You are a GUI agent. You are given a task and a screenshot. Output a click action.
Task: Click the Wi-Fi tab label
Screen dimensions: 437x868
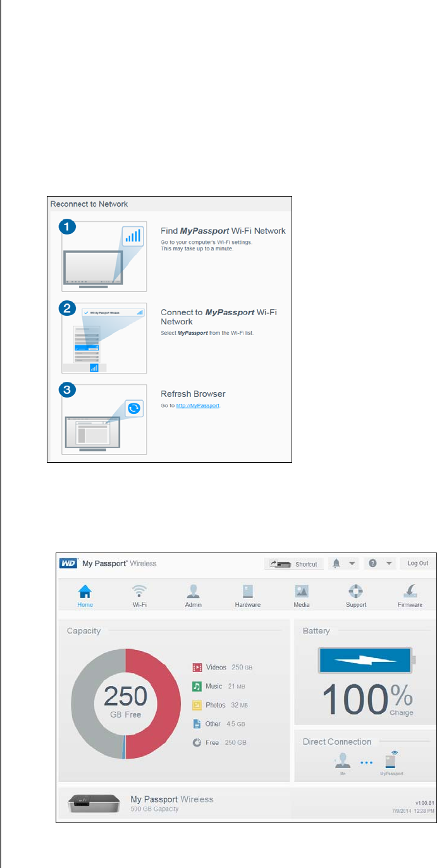pyautogui.click(x=139, y=604)
